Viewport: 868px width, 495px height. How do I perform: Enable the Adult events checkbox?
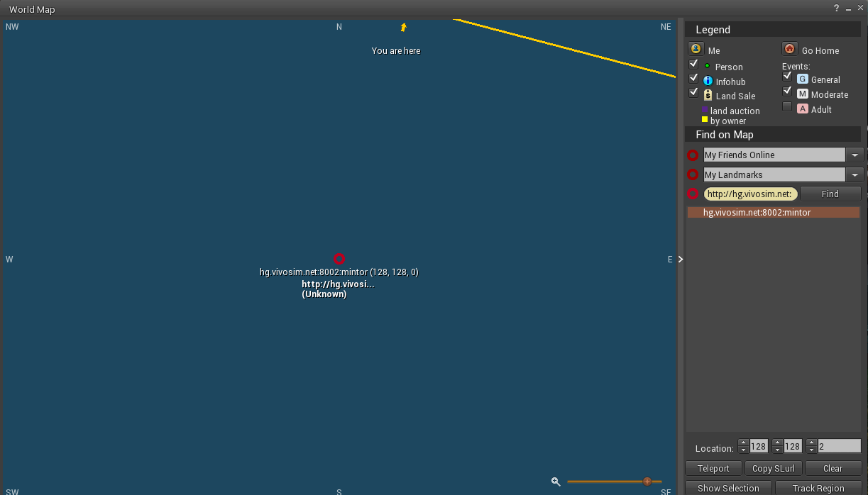(x=787, y=106)
